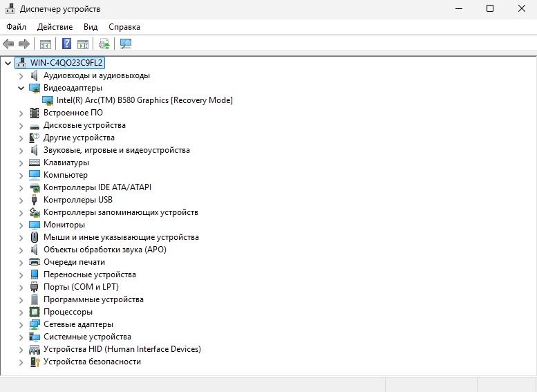Click the USB plug icon beside Контроллеры USB
This screenshot has height=392, width=537.
coord(35,200)
